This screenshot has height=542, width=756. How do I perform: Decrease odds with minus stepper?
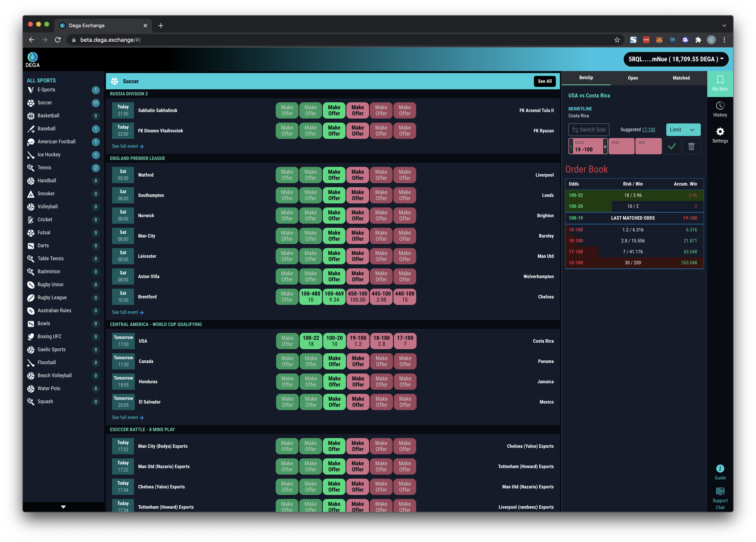[x=571, y=147]
